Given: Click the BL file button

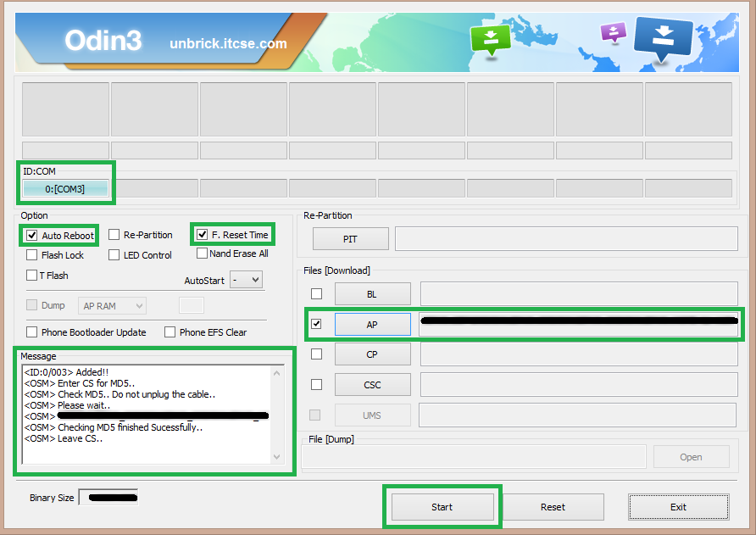Looking at the screenshot, I should point(373,294).
